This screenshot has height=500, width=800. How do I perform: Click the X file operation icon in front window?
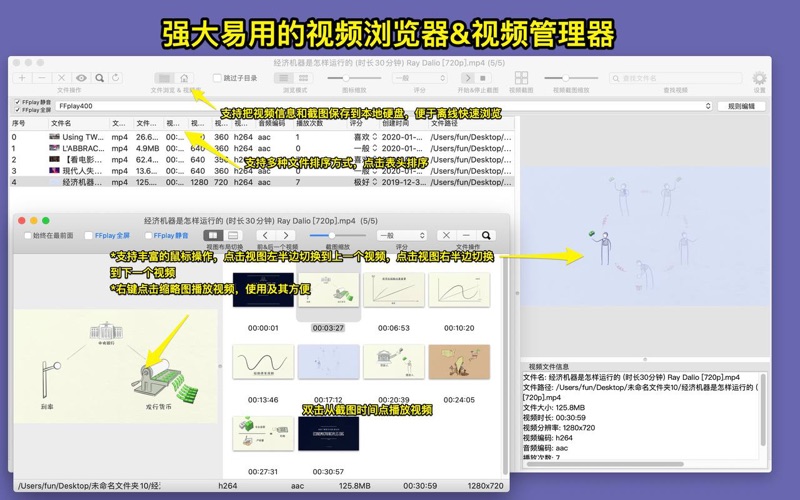pyautogui.click(x=446, y=235)
